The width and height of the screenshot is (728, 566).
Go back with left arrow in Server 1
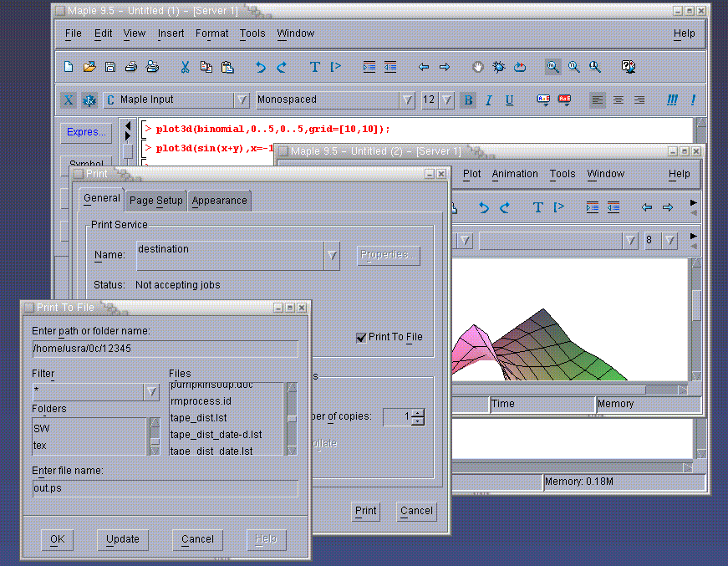click(x=424, y=67)
